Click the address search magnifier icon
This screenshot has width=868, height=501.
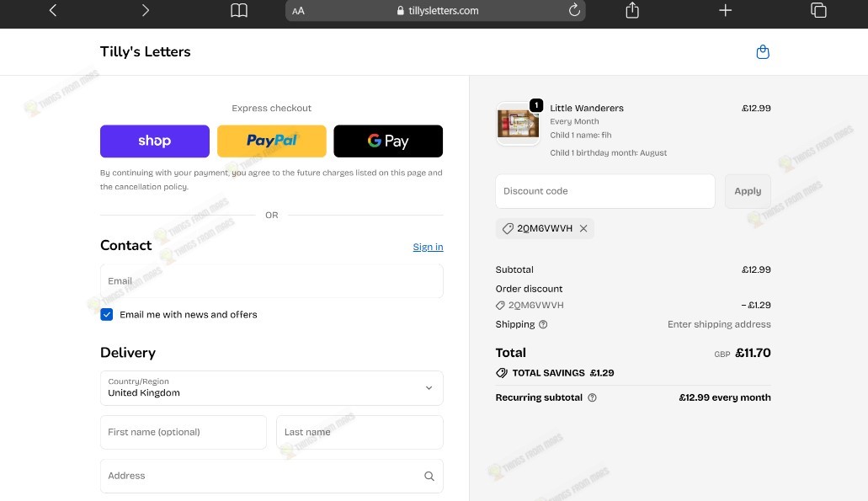[429, 476]
